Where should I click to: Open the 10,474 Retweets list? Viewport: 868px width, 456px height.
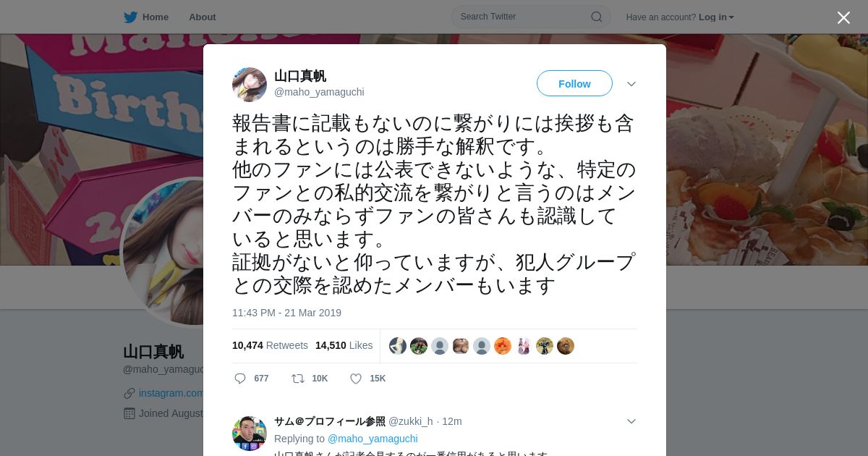tap(270, 345)
